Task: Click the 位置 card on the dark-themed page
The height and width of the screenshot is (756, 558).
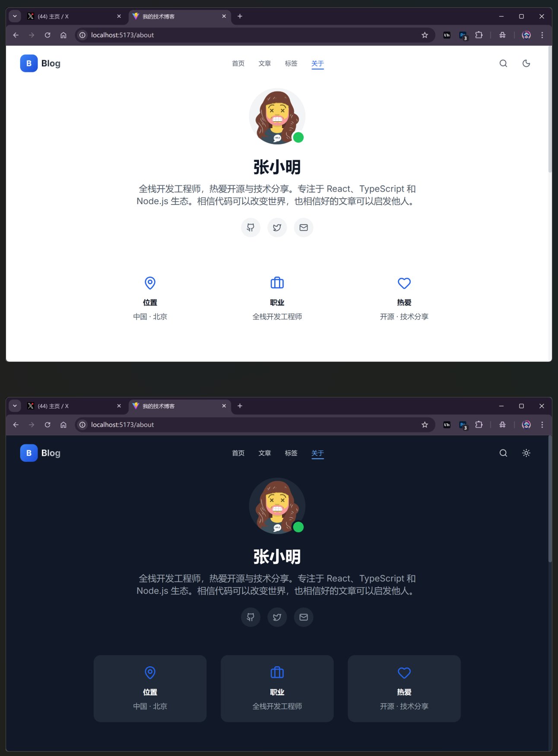Action: click(x=150, y=688)
